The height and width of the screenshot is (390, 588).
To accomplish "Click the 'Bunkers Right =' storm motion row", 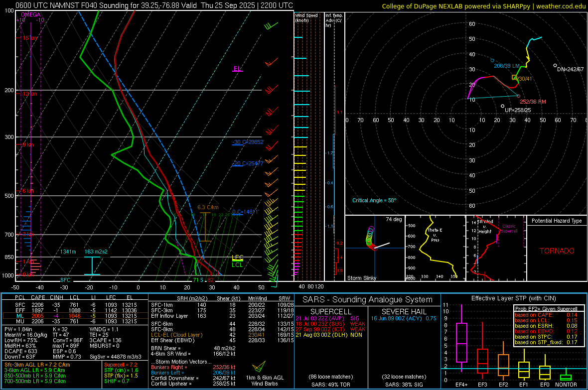I will (x=193, y=367).
